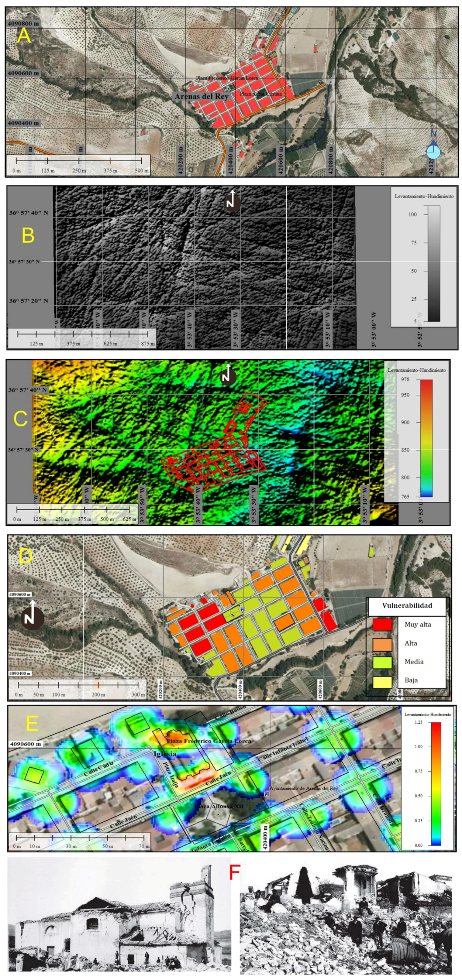
Task: Select the yellow panel label E
Action: [x=32, y=723]
